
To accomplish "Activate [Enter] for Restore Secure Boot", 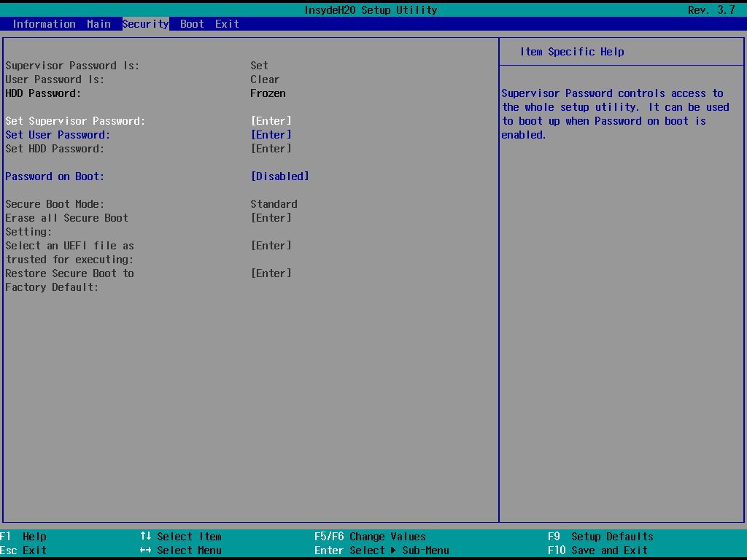I will pos(271,273).
